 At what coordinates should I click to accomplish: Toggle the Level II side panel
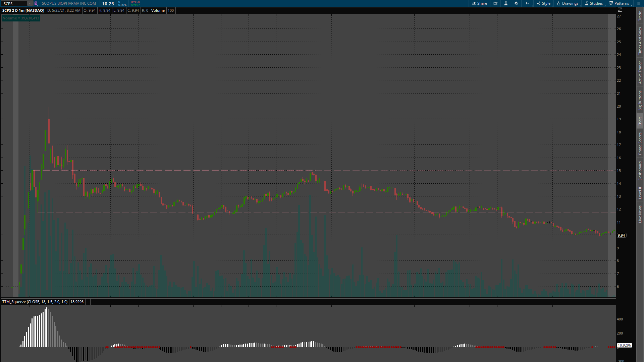pyautogui.click(x=640, y=193)
